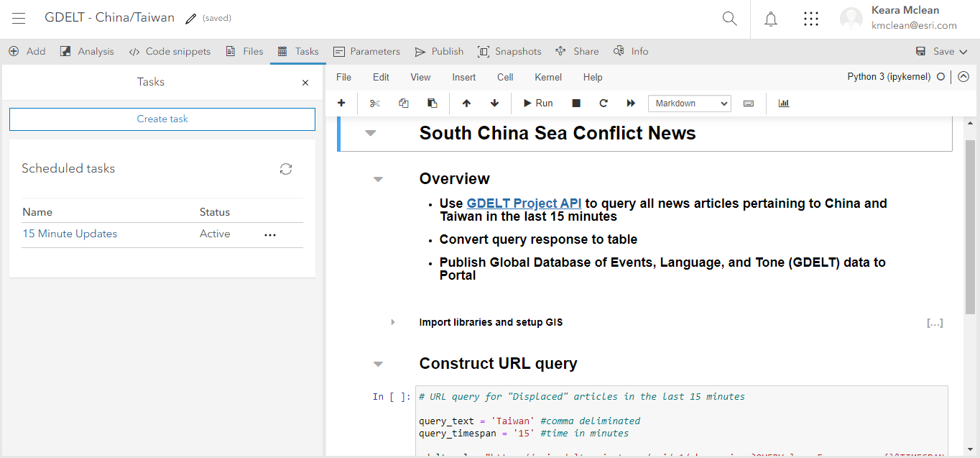The height and width of the screenshot is (458, 980).
Task: Change cell type from Markdown
Action: (689, 103)
